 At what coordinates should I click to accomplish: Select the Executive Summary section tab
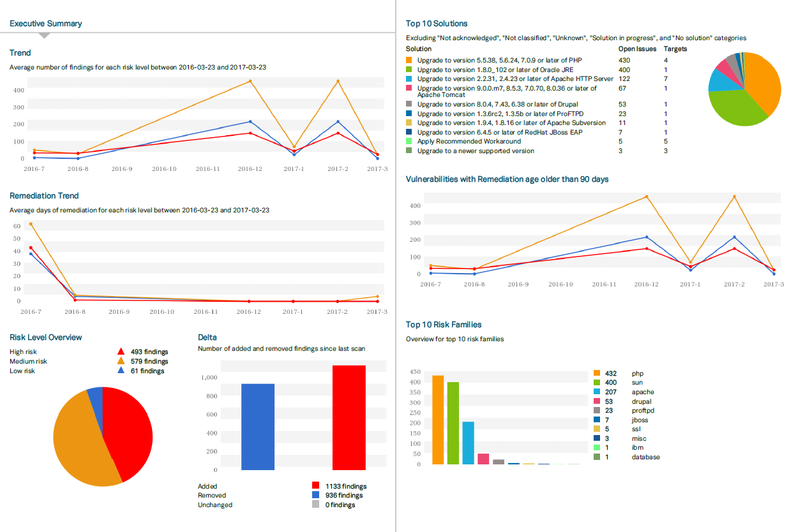(x=46, y=24)
